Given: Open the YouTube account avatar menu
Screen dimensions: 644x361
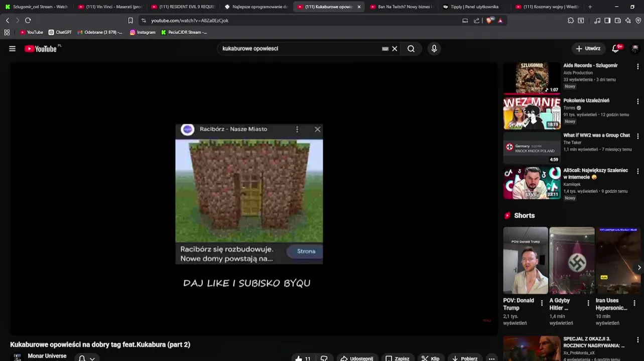Looking at the screenshot, I should coord(635,49).
